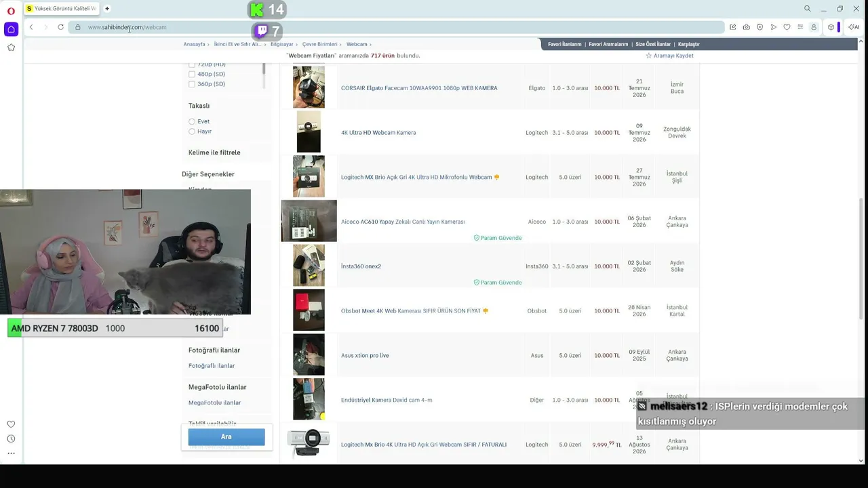868x488 pixels.
Task: Open Obsbot Meet 4K Web Kamerası listing
Action: pyautogui.click(x=411, y=311)
